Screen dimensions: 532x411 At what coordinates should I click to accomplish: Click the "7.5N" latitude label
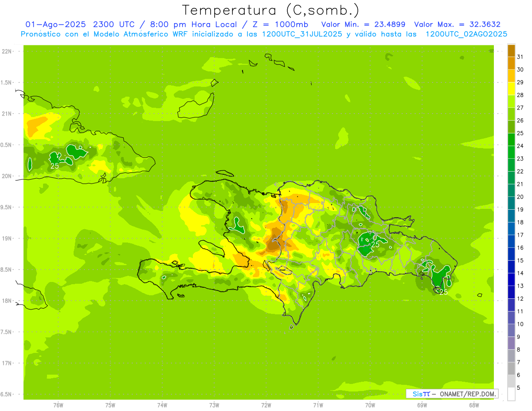(x=6, y=332)
